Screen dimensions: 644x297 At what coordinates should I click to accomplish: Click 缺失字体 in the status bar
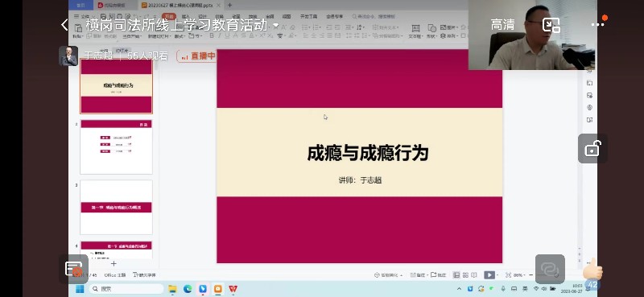145,274
